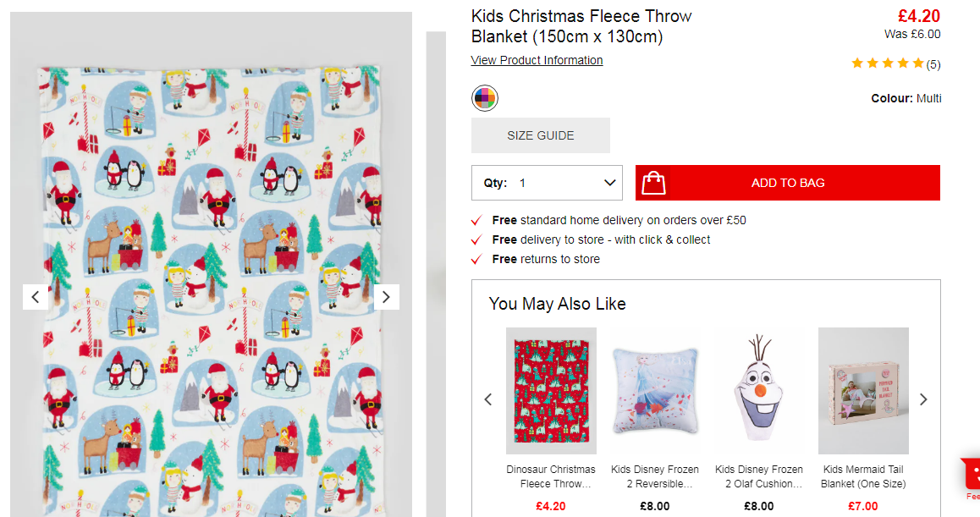
Task: Show next product image with right arrow
Action: 386,297
